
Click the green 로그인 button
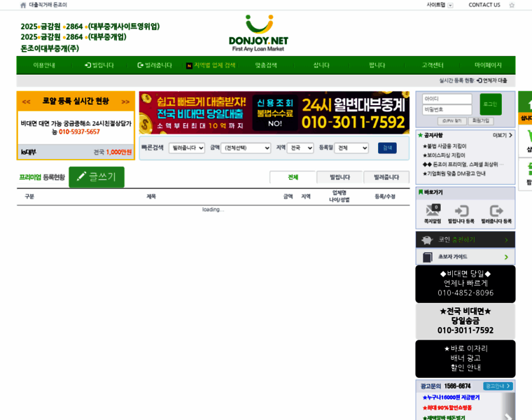point(491,104)
